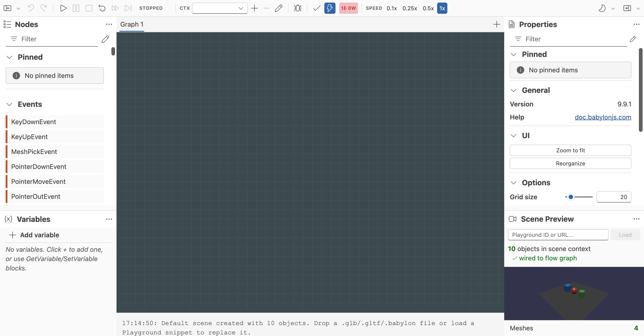The width and height of the screenshot is (644, 336).
Task: Open the CTX dropdown
Action: 220,8
